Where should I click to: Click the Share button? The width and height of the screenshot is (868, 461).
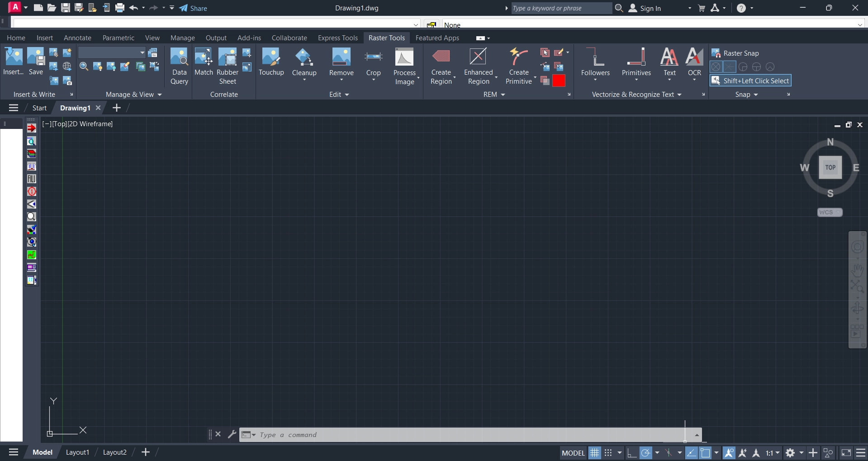(x=193, y=8)
